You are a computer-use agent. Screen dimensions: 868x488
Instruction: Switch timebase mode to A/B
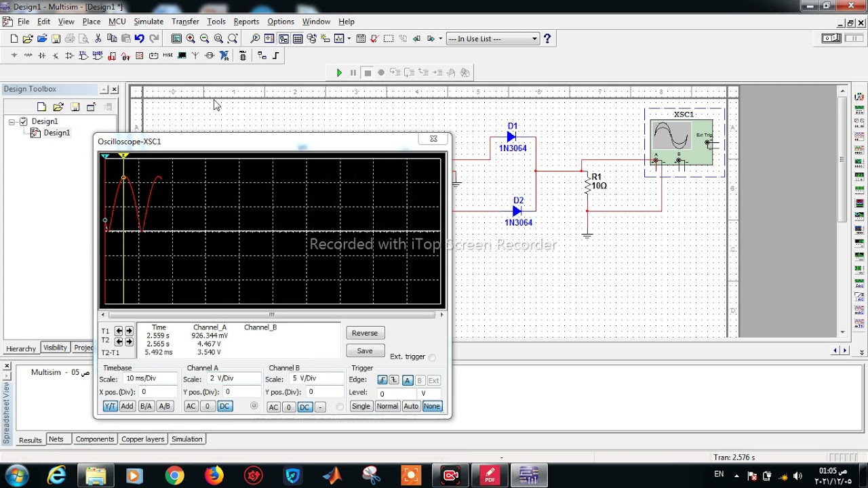(x=164, y=406)
